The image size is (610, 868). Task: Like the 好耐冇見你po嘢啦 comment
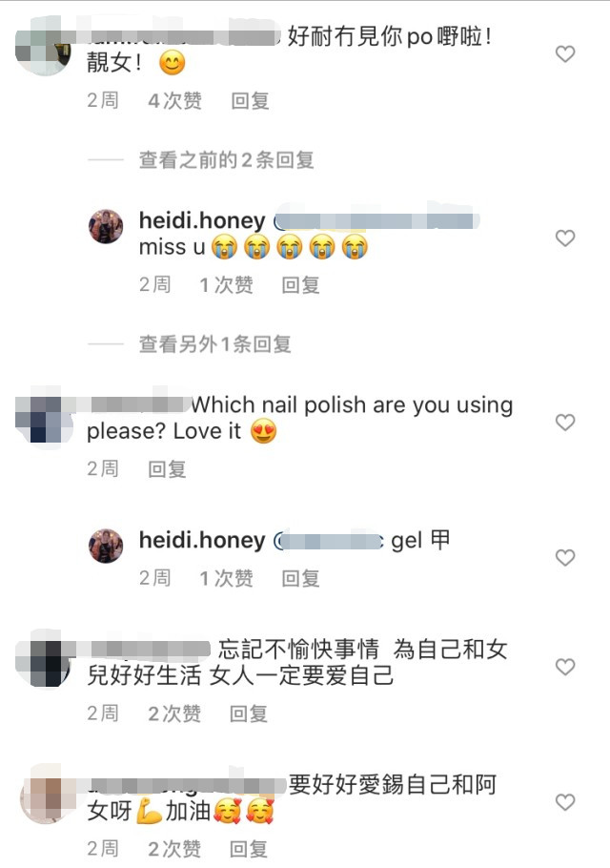(565, 54)
